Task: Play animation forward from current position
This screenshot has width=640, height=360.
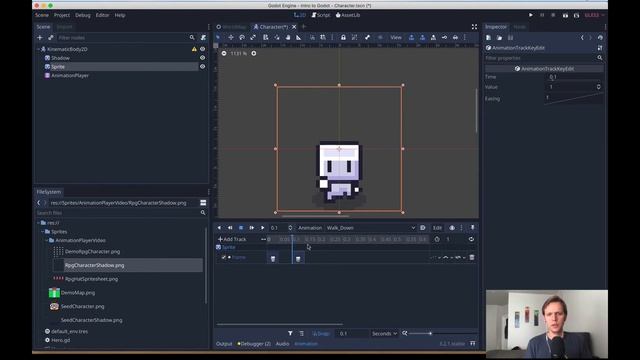Action: coord(262,228)
